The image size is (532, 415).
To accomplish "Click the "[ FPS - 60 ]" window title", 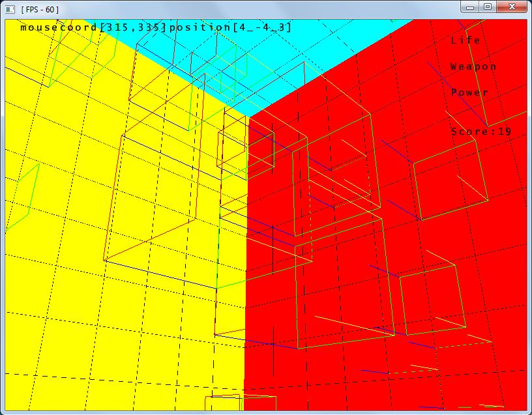I will [x=40, y=10].
